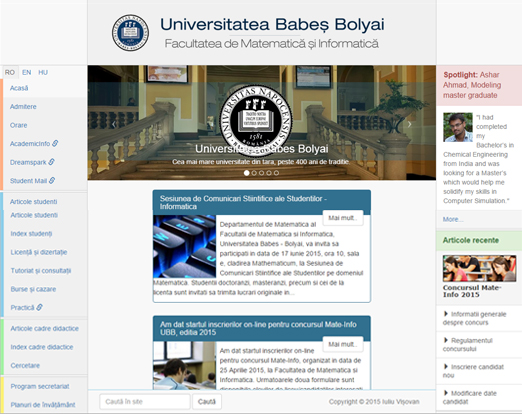Screen dimensions: 522x414
Task: Open Admitere page from sidebar
Action: pos(23,107)
